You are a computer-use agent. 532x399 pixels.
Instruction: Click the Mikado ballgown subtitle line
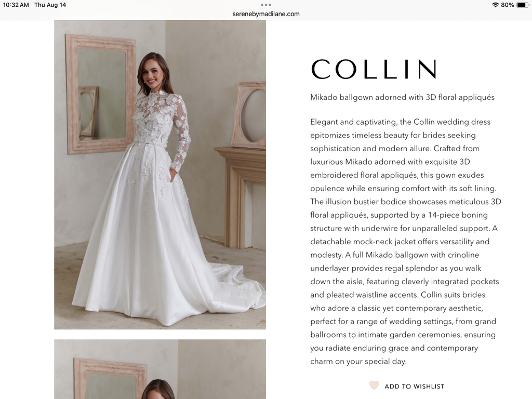pos(403,97)
